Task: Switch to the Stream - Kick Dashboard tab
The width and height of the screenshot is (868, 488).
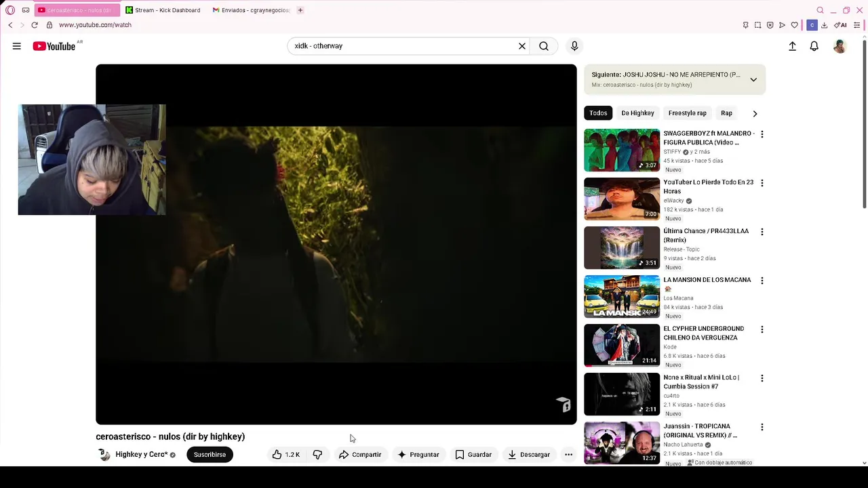Action: 163,10
